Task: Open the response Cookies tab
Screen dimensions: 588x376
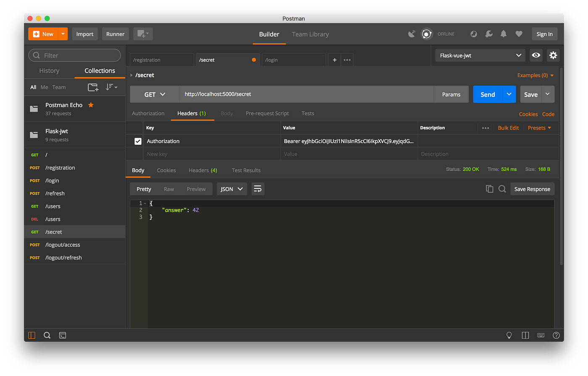Action: [x=166, y=170]
